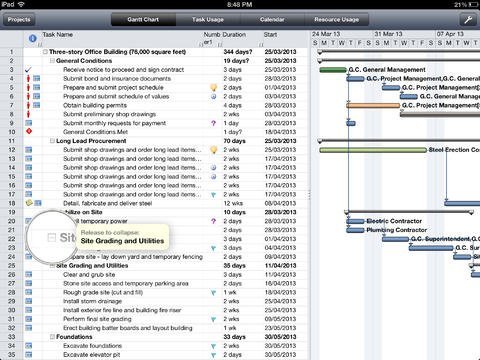Click the calendar icon in row 9
Viewport: 480px width, 360px height.
pos(29,123)
